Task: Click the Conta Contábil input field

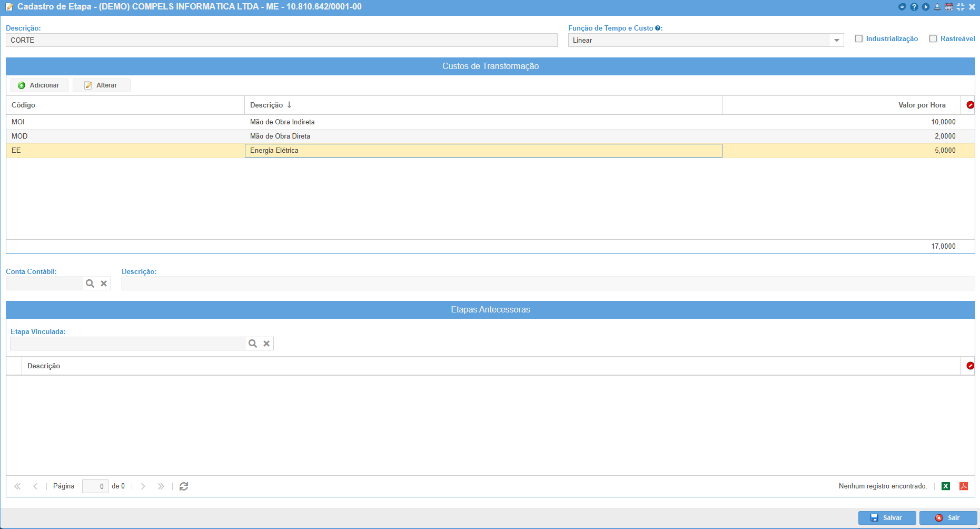Action: (x=45, y=283)
